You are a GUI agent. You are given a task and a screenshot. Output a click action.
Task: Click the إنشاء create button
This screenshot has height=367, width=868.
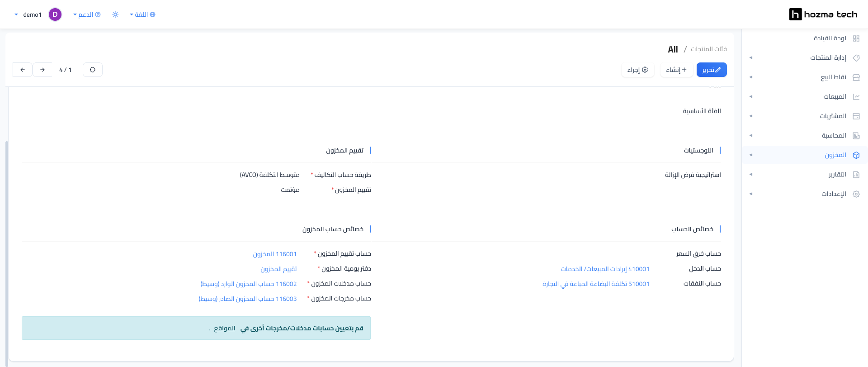[x=676, y=70]
